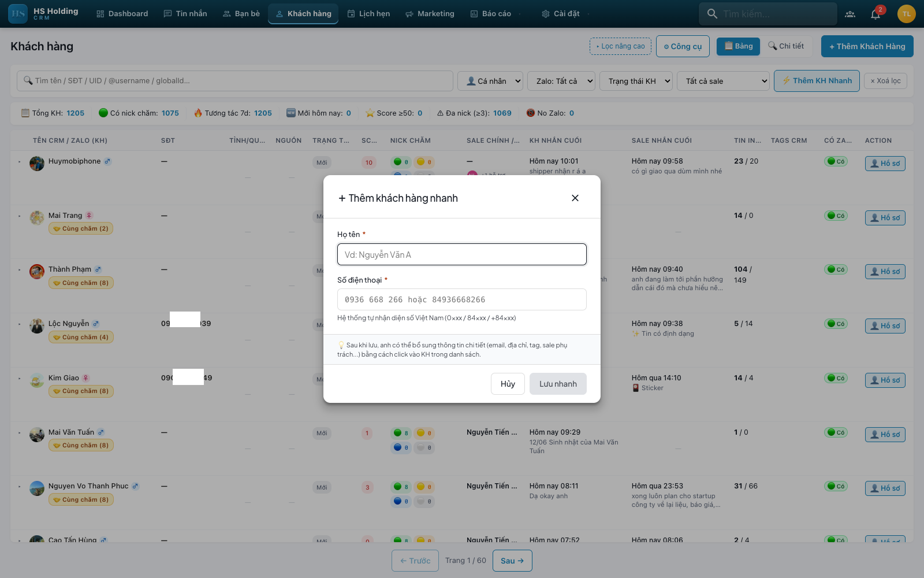This screenshot has height=578, width=924.
Task: Go to next page with Sau
Action: point(512,561)
